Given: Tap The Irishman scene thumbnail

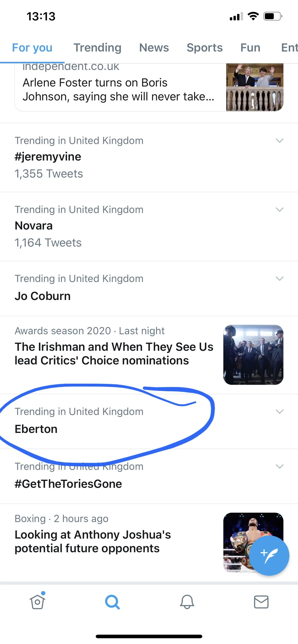Looking at the screenshot, I should 253,355.
